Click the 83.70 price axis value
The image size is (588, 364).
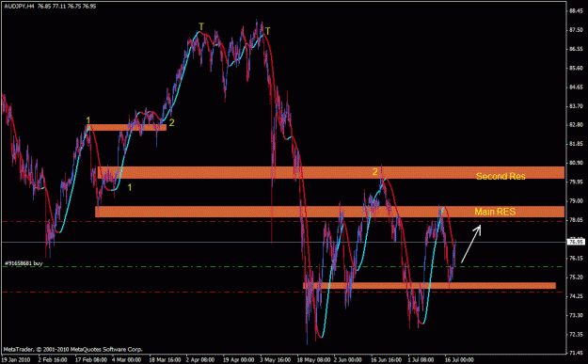(x=576, y=106)
